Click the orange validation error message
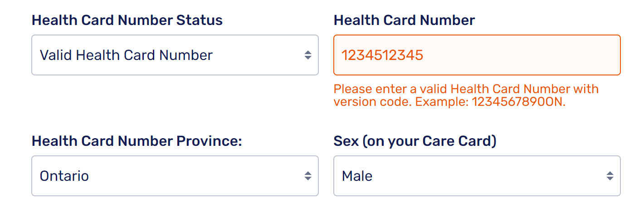 [466, 95]
